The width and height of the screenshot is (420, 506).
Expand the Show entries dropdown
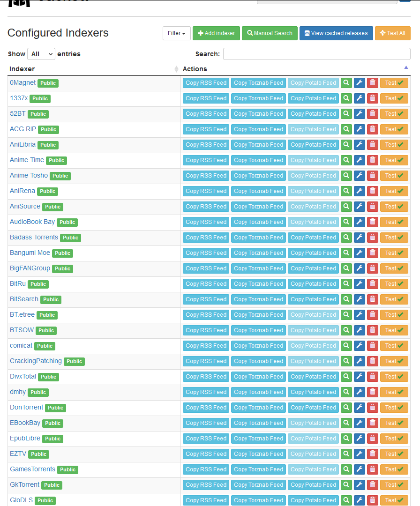[41, 54]
